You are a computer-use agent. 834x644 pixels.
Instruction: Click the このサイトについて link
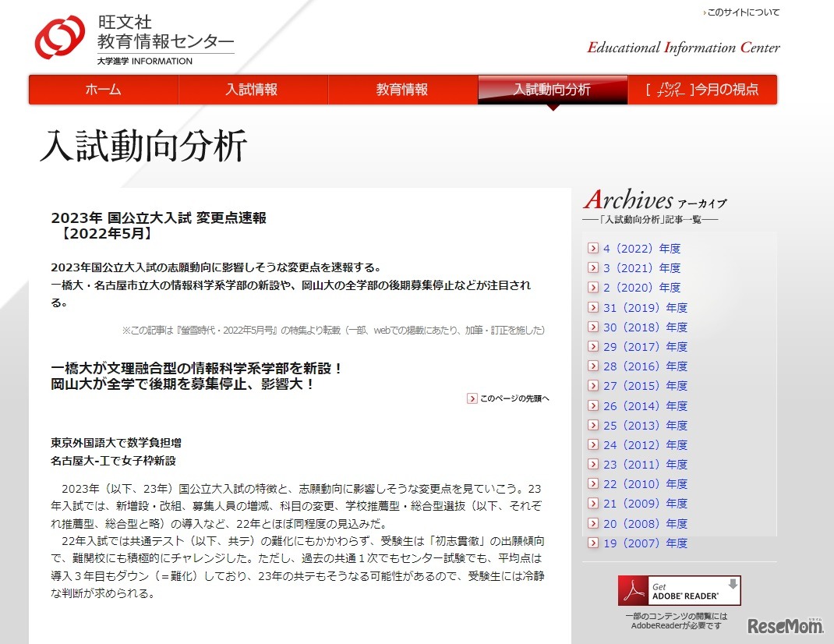(x=740, y=13)
